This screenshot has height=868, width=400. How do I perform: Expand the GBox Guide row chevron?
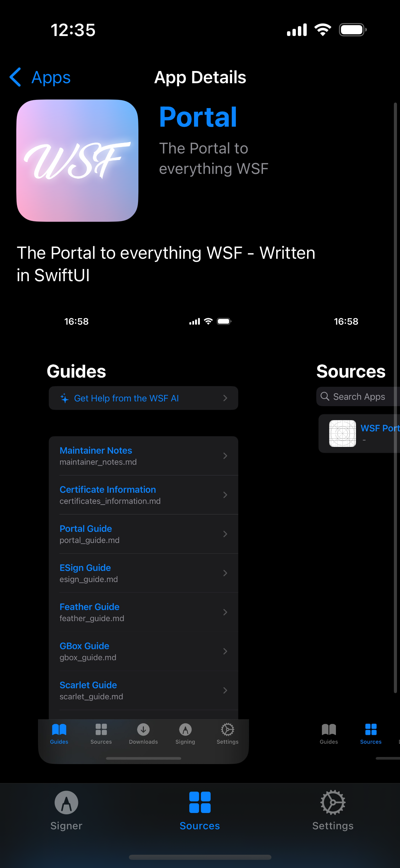[x=225, y=651]
